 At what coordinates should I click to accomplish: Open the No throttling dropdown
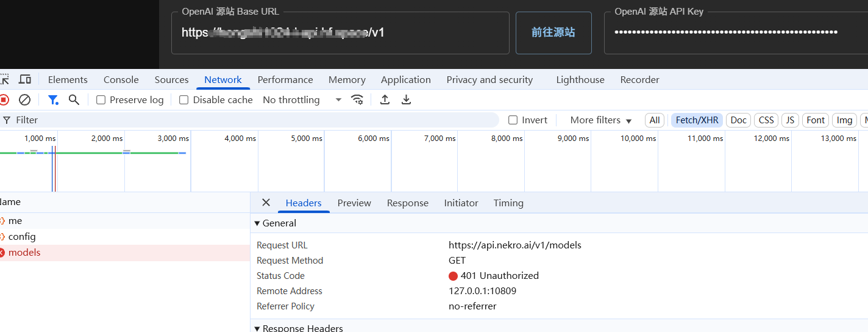click(302, 99)
